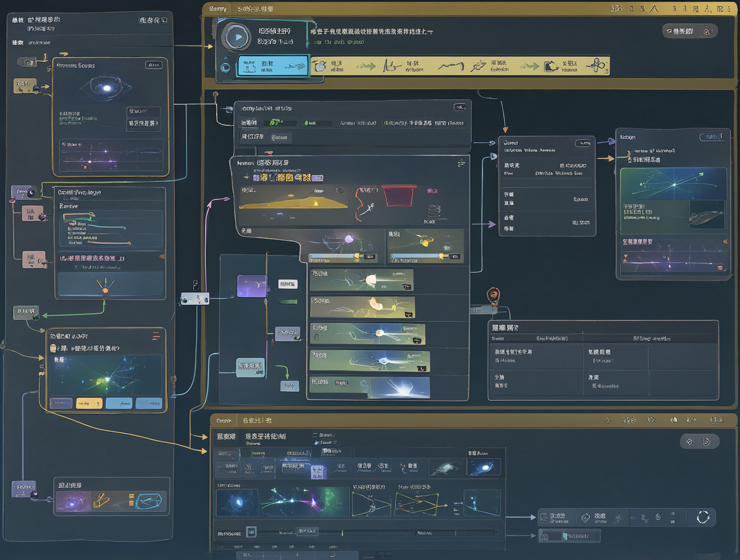The height and width of the screenshot is (560, 740).
Task: Click the purple node with dark sphere
Action: coord(24,192)
